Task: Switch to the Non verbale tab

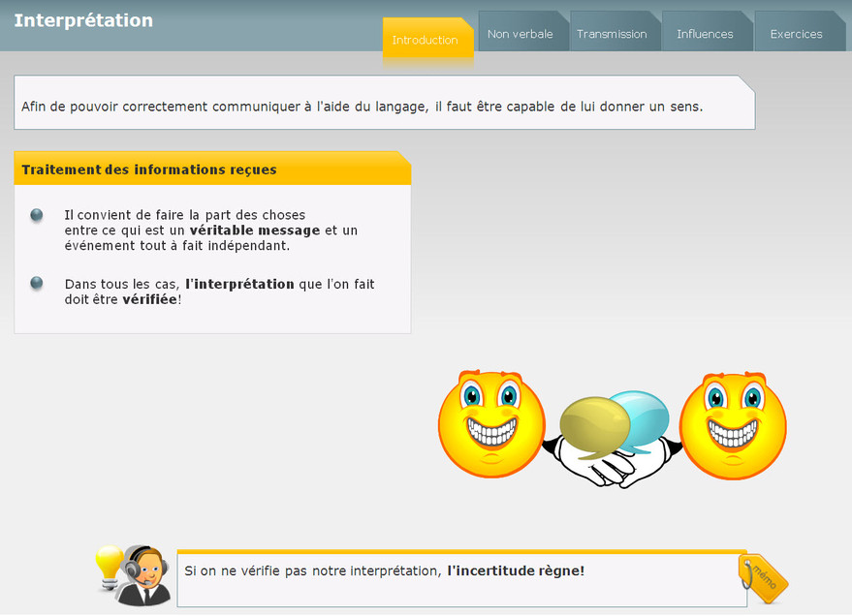Action: tap(521, 34)
